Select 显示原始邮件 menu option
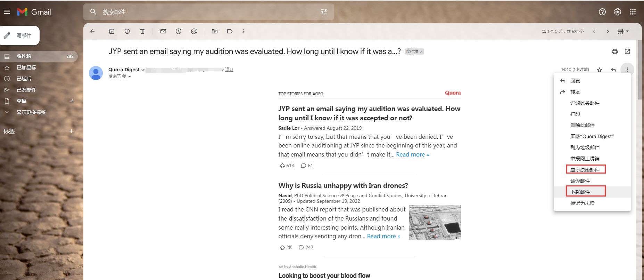The image size is (644, 280). (x=585, y=170)
